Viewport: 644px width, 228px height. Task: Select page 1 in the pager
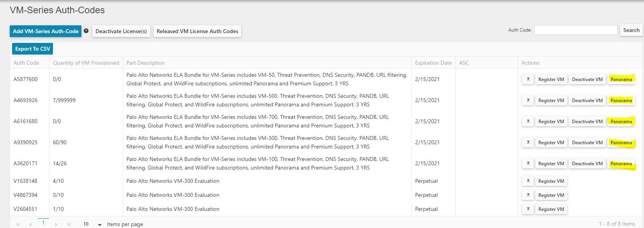point(43,223)
